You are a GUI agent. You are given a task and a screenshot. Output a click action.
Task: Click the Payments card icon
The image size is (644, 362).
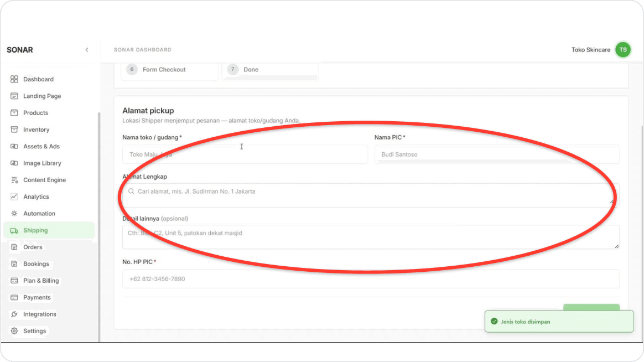(x=14, y=297)
